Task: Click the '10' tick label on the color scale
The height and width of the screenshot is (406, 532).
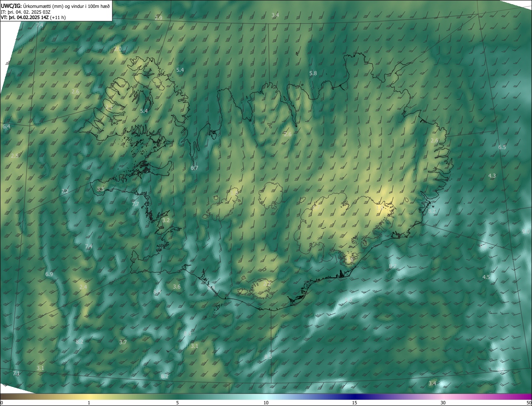Action: (266, 403)
